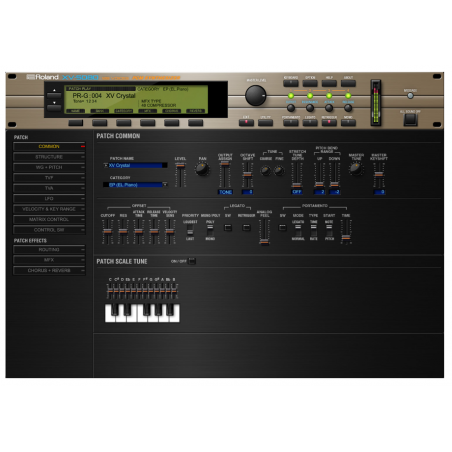Viewport: 452px width, 452px height.
Task: Open the Chorus + Reverb tab
Action: coord(49,270)
